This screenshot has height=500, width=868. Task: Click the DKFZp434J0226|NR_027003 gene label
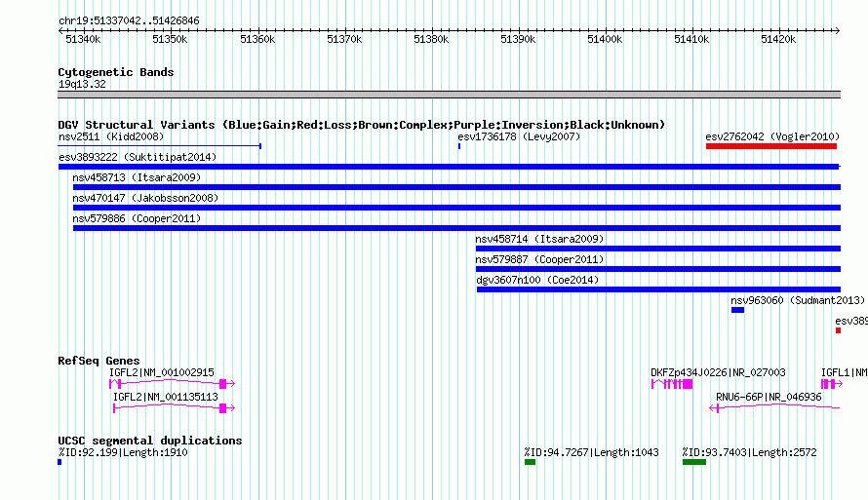(718, 372)
